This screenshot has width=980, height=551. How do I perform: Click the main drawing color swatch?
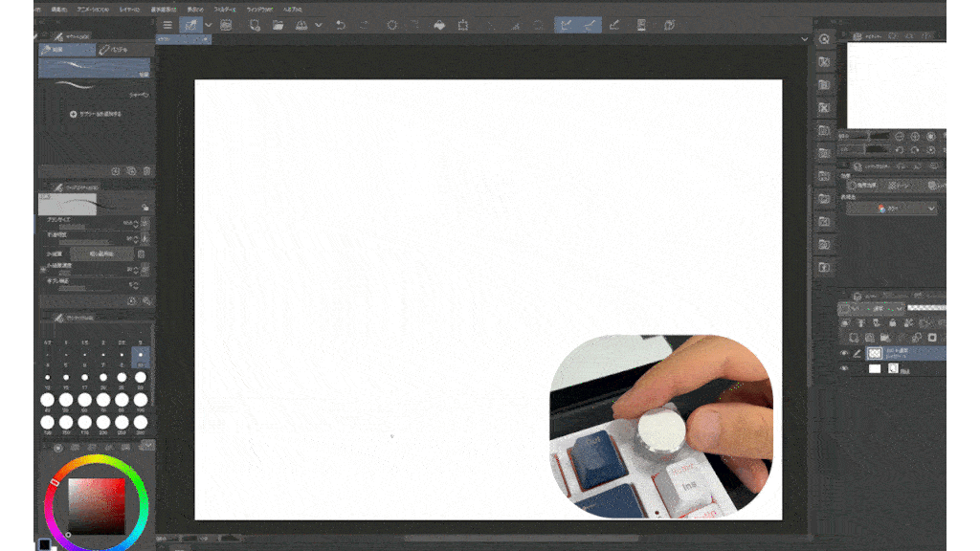(x=44, y=543)
